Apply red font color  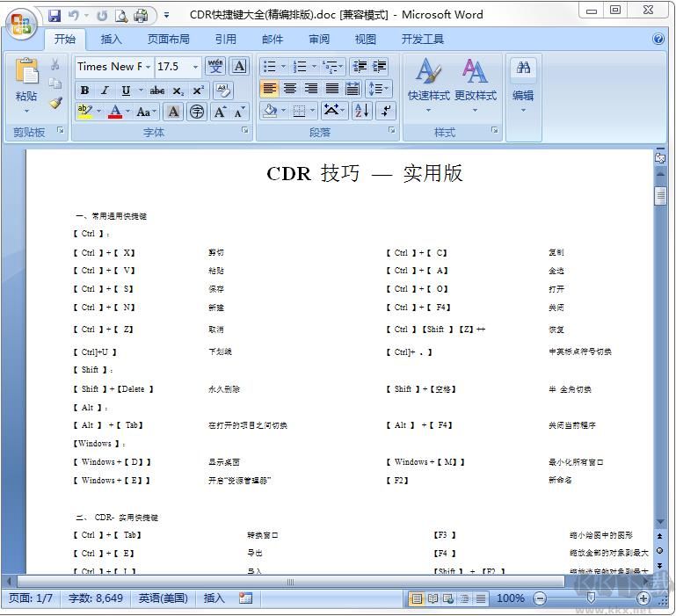click(114, 112)
